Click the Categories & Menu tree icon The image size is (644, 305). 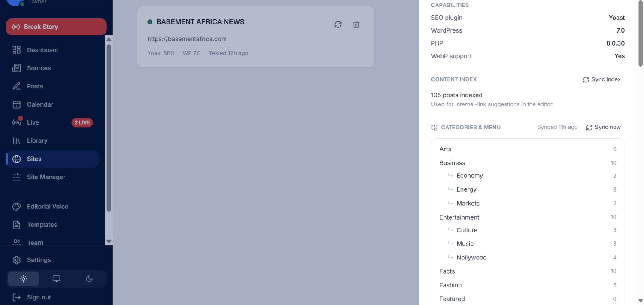[434, 127]
